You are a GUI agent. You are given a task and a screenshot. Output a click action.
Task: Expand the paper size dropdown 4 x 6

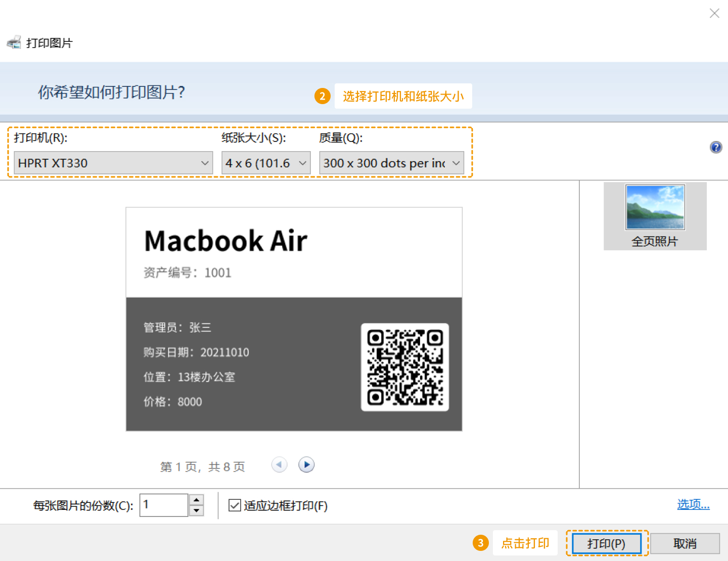266,163
